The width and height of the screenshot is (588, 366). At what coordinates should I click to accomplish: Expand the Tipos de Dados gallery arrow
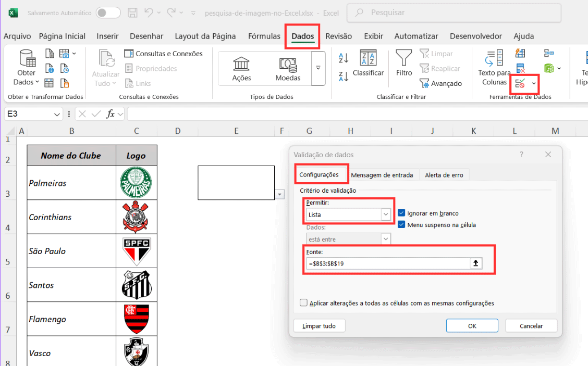318,68
